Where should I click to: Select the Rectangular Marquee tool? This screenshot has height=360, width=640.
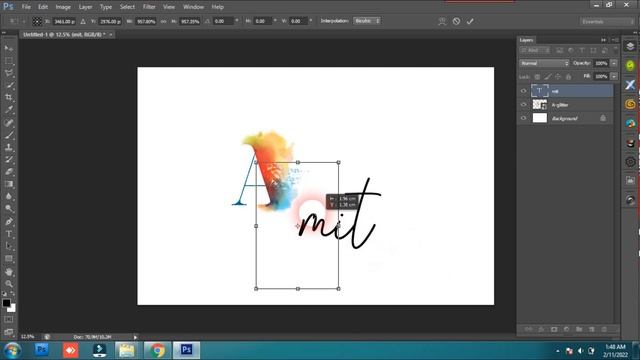pos(9,61)
